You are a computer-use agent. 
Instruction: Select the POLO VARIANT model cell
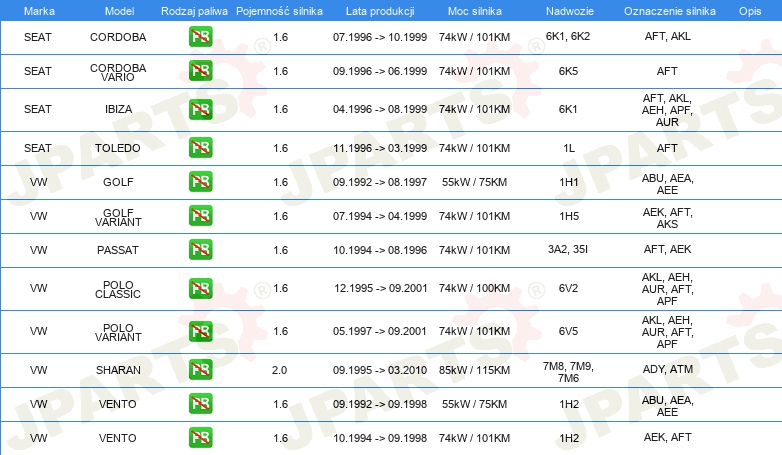click(x=118, y=332)
